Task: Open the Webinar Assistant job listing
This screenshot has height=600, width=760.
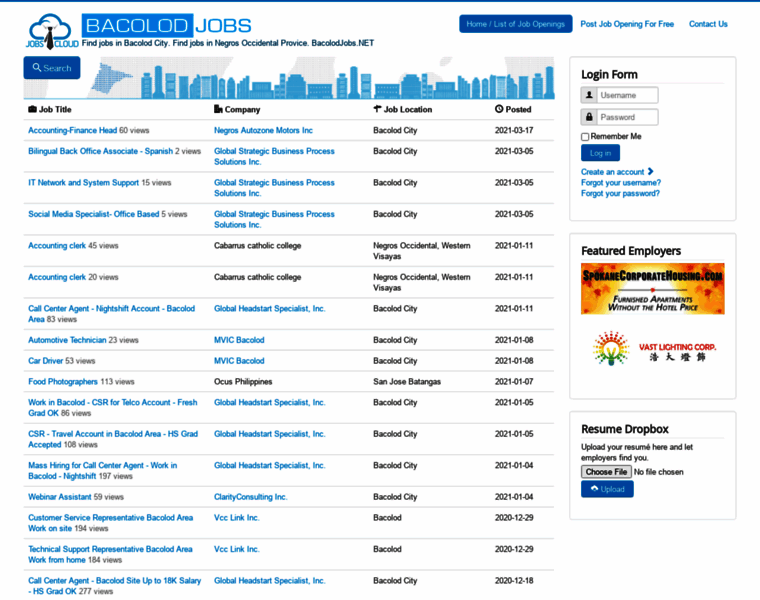Action: pyautogui.click(x=60, y=497)
